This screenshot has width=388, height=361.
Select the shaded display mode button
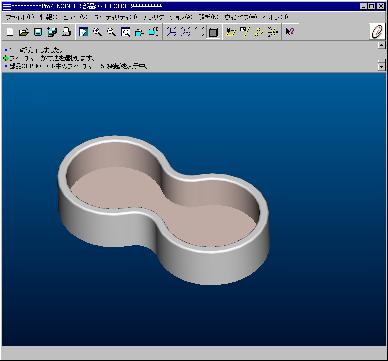click(x=213, y=32)
